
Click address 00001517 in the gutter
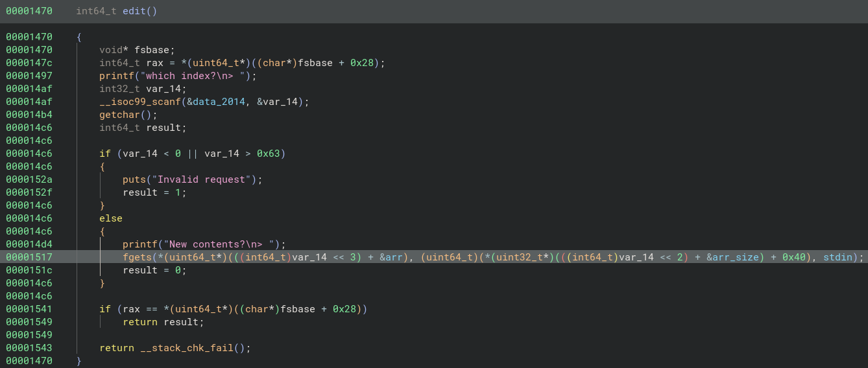click(29, 257)
